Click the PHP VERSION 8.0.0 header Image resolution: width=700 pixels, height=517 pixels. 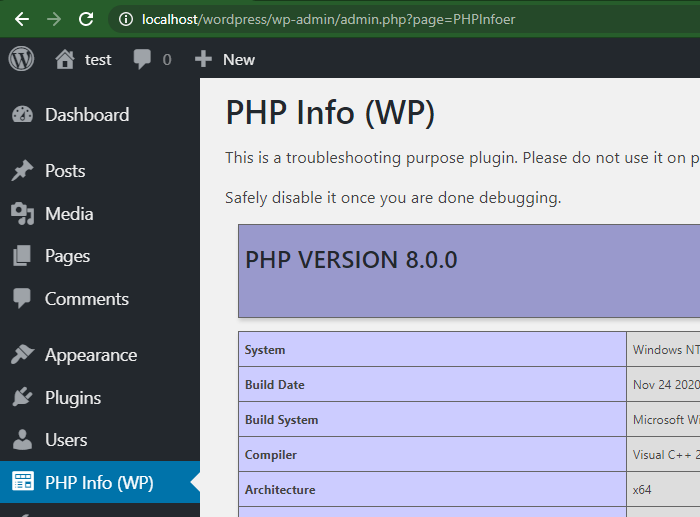pyautogui.click(x=351, y=260)
